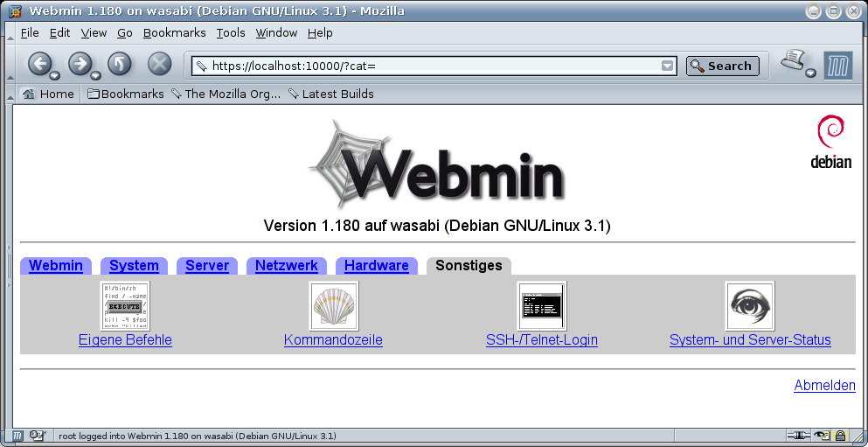The height and width of the screenshot is (447, 868).
Task: Open the View menu
Action: click(x=94, y=32)
